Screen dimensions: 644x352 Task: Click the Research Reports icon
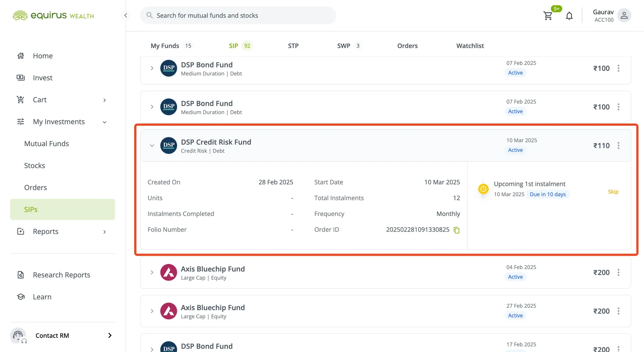click(x=21, y=275)
